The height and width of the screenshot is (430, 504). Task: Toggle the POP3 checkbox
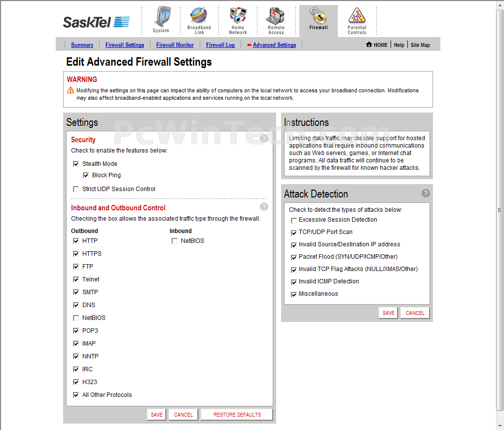click(x=76, y=331)
